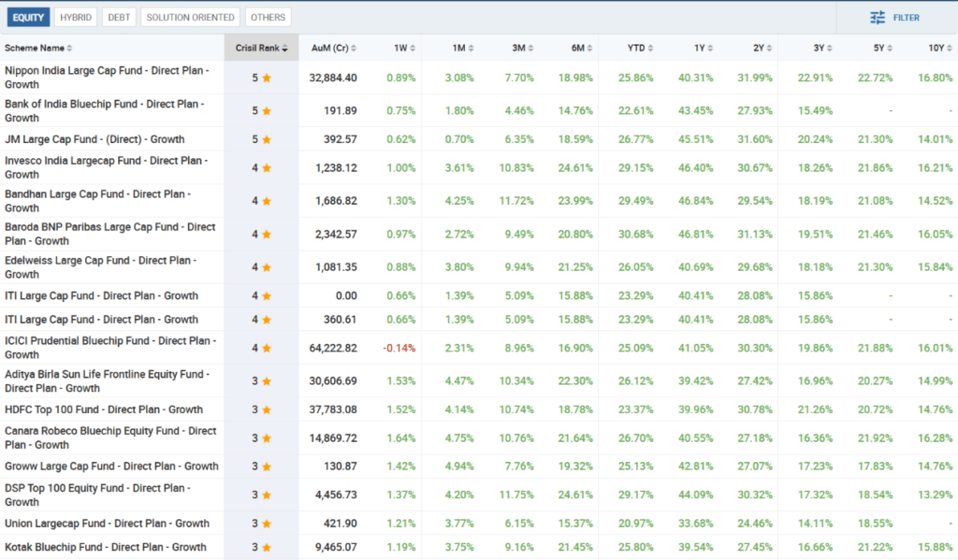
Task: Click the star icon for Bank of India Bluechip
Action: [267, 110]
